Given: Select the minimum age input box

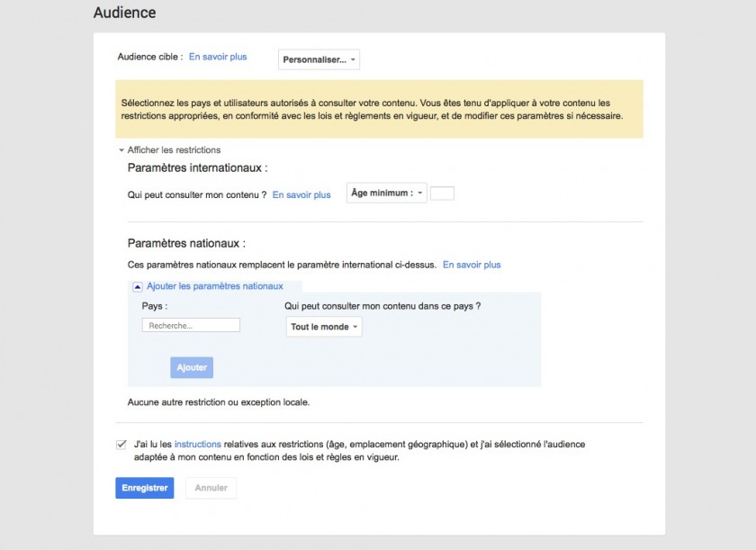Looking at the screenshot, I should 442,192.
